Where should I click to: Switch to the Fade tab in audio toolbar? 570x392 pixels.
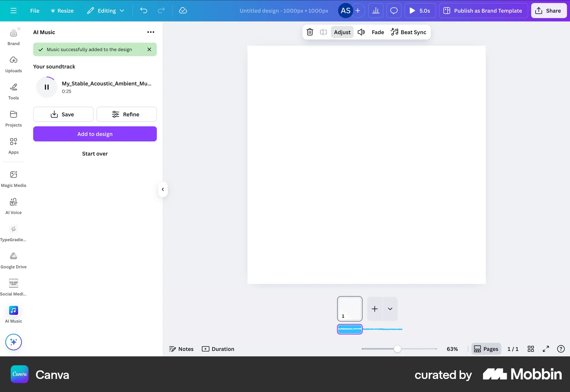(378, 32)
